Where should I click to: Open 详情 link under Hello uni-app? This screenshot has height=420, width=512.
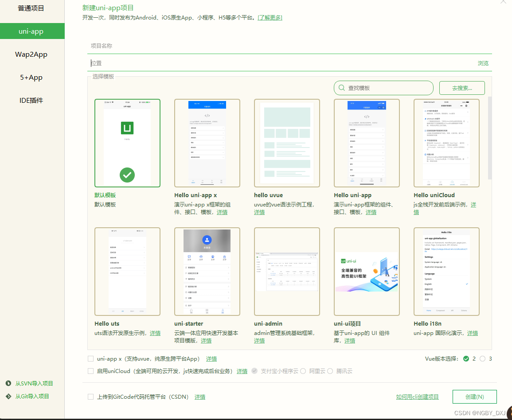[371, 212]
